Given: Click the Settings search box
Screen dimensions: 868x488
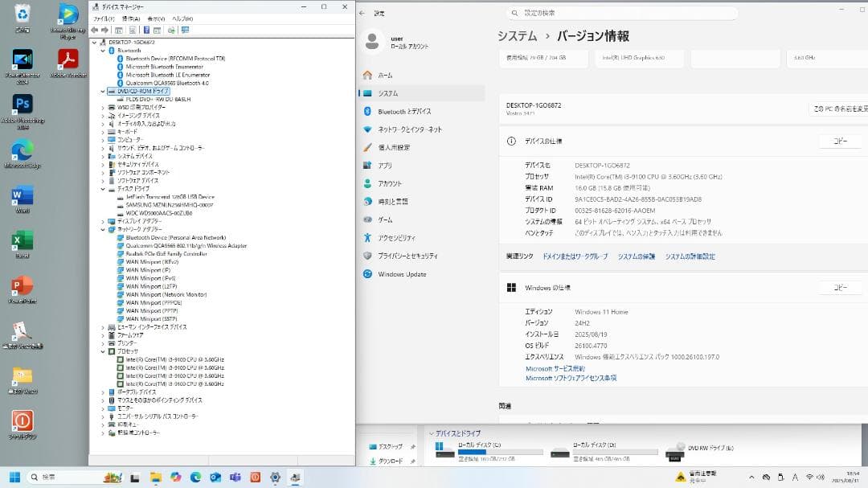Looking at the screenshot, I should pos(623,12).
